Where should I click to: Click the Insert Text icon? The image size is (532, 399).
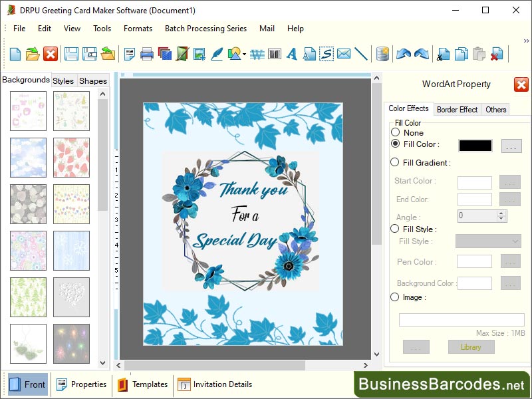[293, 55]
